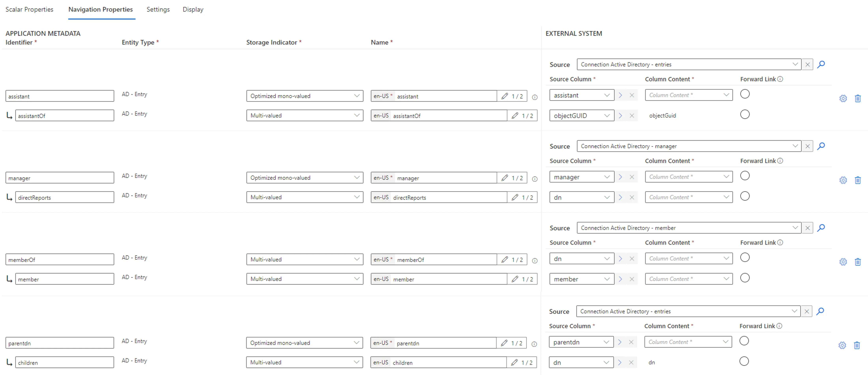
Task: Open gear settings for the parentdn row
Action: [843, 345]
